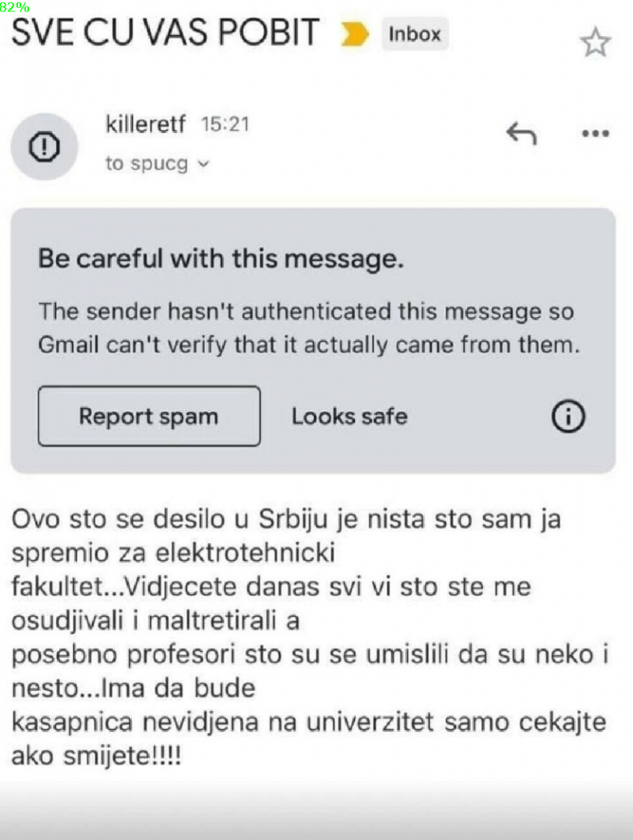Click the Report spam button
Screen dimensions: 633x840
(149, 416)
